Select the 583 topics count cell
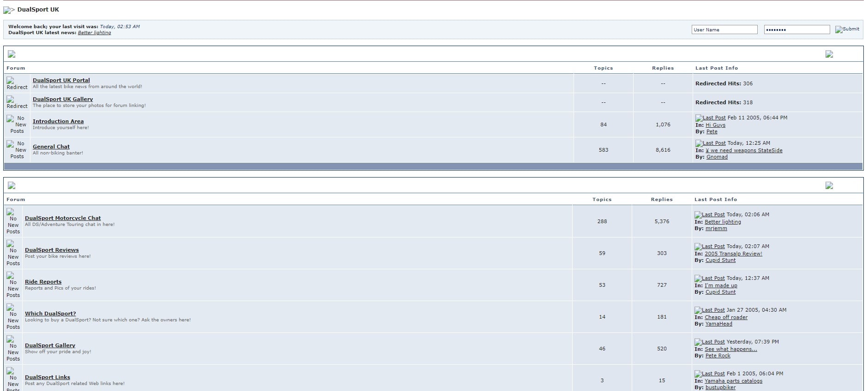Image resolution: width=868 pixels, height=391 pixels. pyautogui.click(x=603, y=150)
